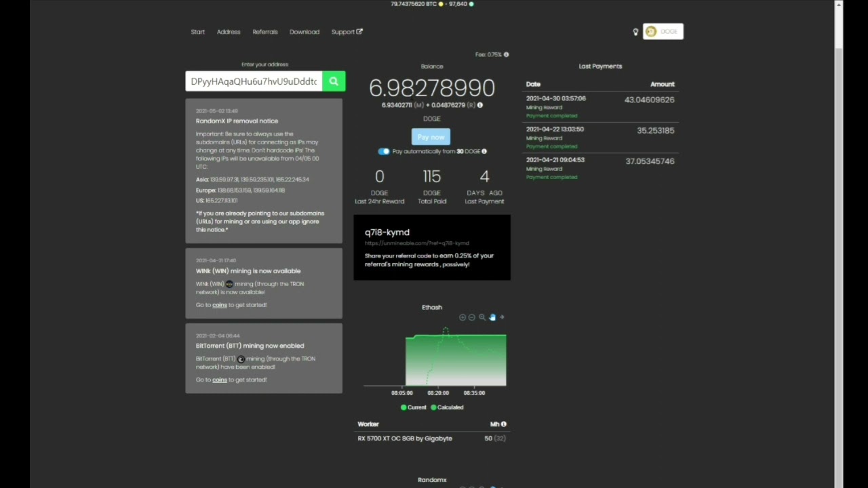The image size is (868, 488).
Task: Click the Date column header
Action: pyautogui.click(x=533, y=84)
